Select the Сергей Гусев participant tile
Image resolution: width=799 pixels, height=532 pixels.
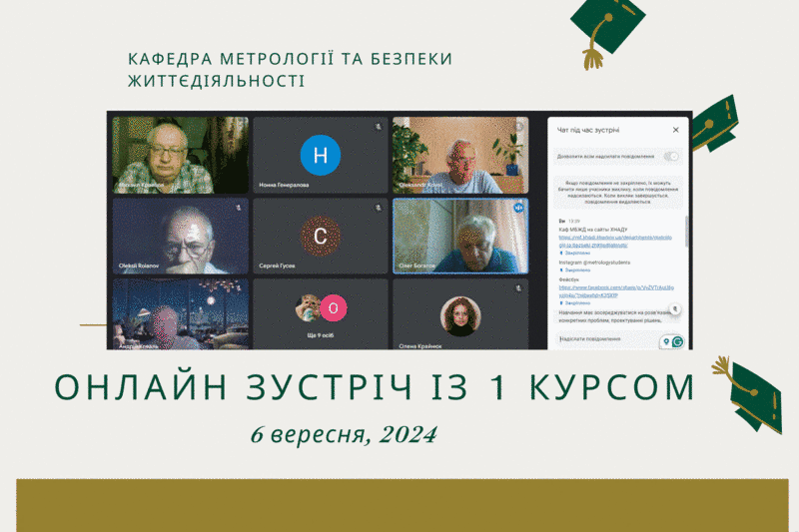coord(320,236)
